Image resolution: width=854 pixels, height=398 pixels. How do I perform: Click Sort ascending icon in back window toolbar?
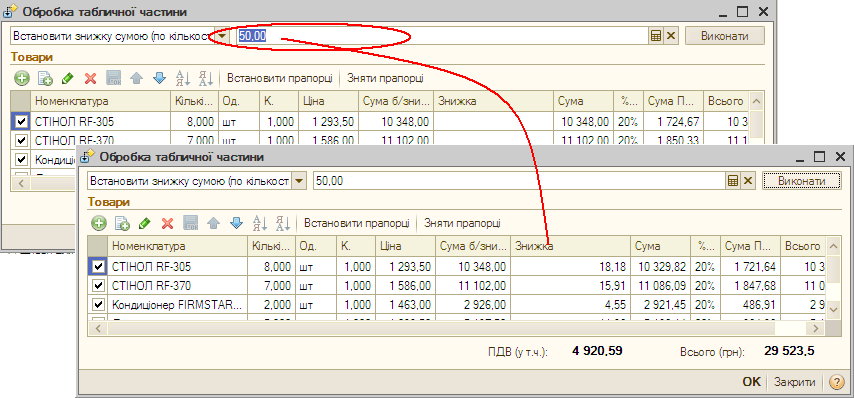[x=182, y=78]
